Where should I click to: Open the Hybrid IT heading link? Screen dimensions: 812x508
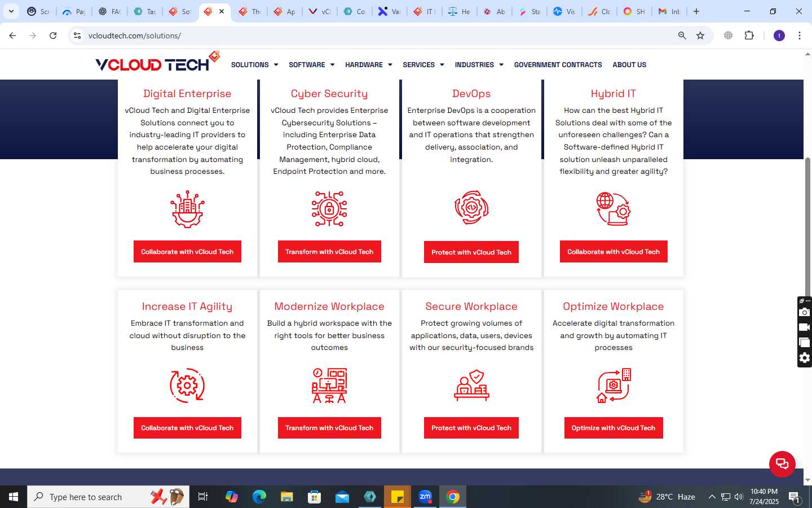point(614,94)
